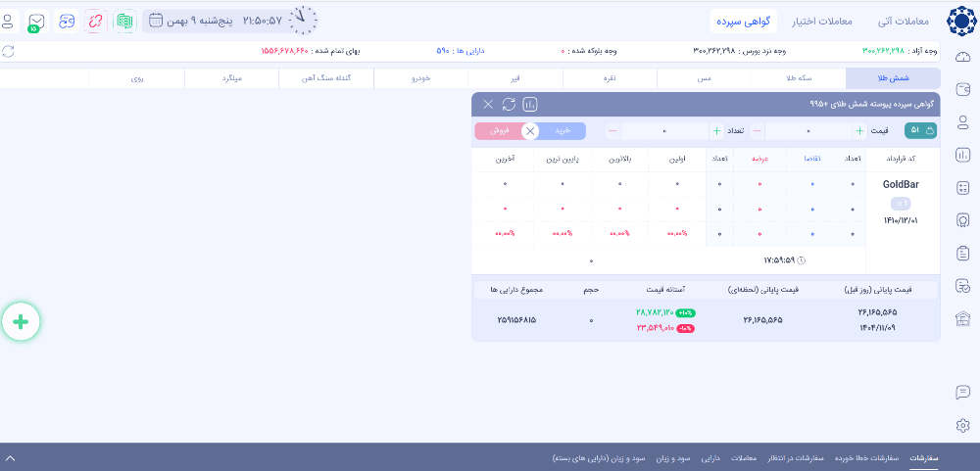Click the قیمت (price) input field
Screen dimensions: 980x471
click(x=808, y=130)
